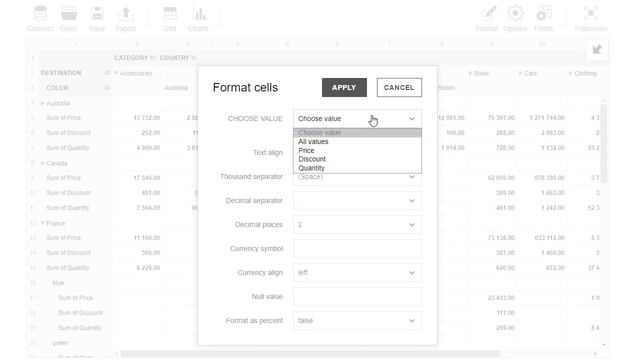Toggle Fullscreen mode icon
The height and width of the screenshot is (360, 640).
tap(591, 18)
